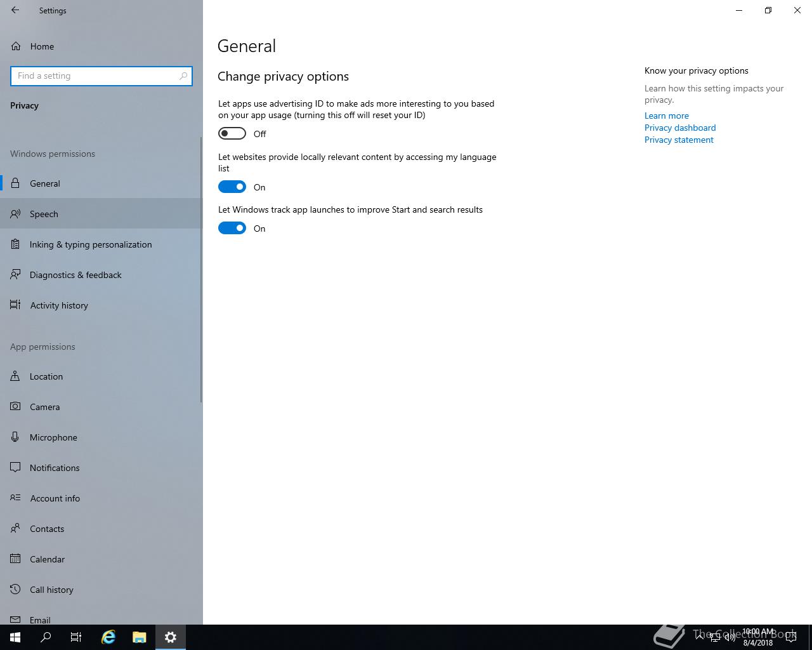Click the Speech icon in sidebar

point(15,214)
